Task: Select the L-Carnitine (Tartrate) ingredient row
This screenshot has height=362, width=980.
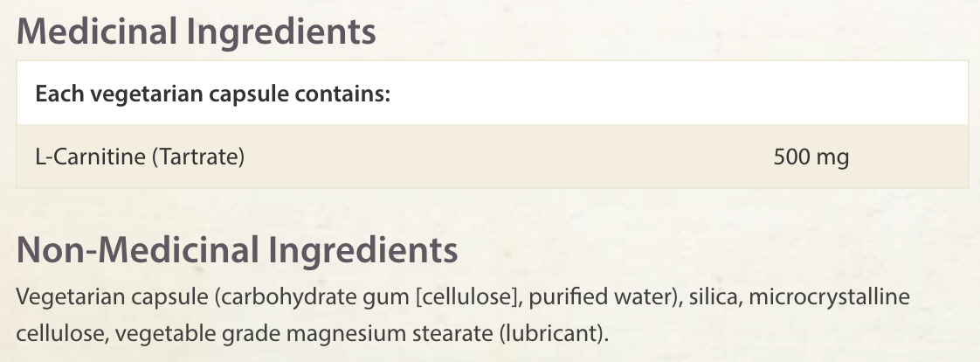Action: coord(140,157)
